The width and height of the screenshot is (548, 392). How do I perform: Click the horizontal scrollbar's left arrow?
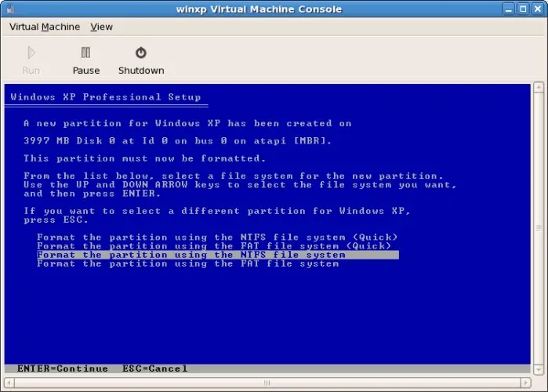[x=9, y=383]
